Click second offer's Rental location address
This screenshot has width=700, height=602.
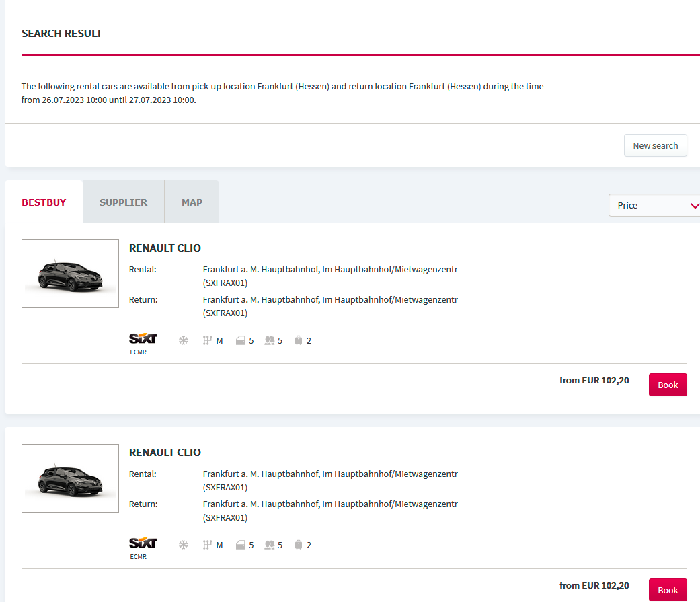330,480
